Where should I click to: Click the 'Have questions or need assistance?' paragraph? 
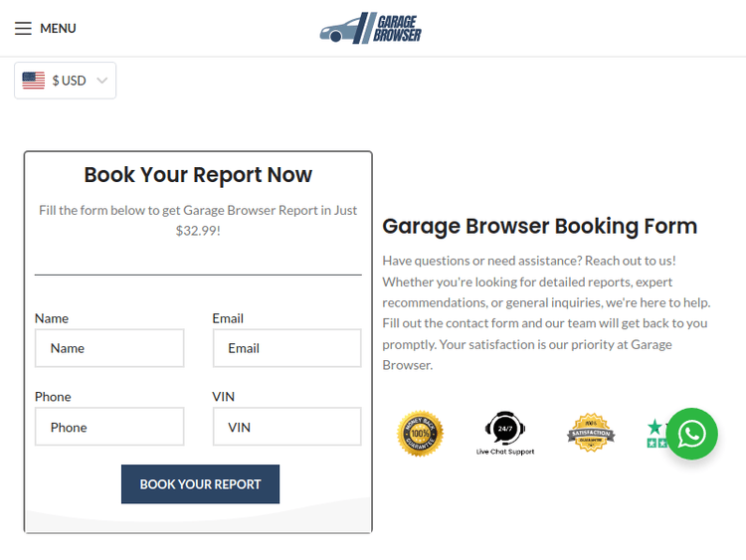pos(546,313)
